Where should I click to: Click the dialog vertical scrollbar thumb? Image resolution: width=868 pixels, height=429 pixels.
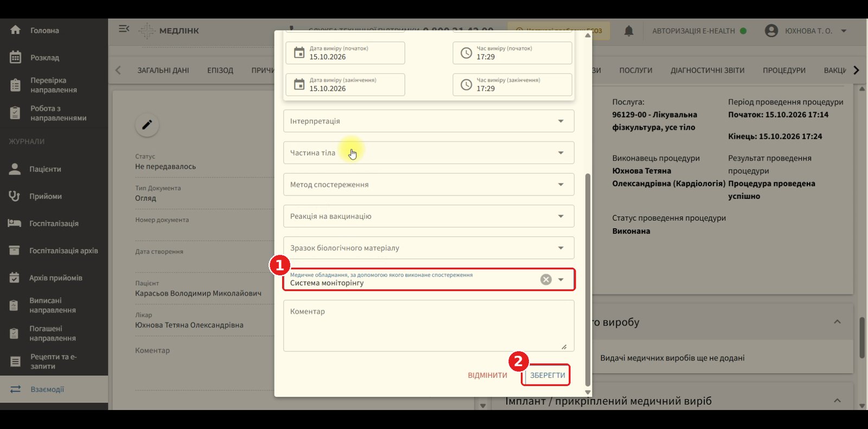click(588, 280)
